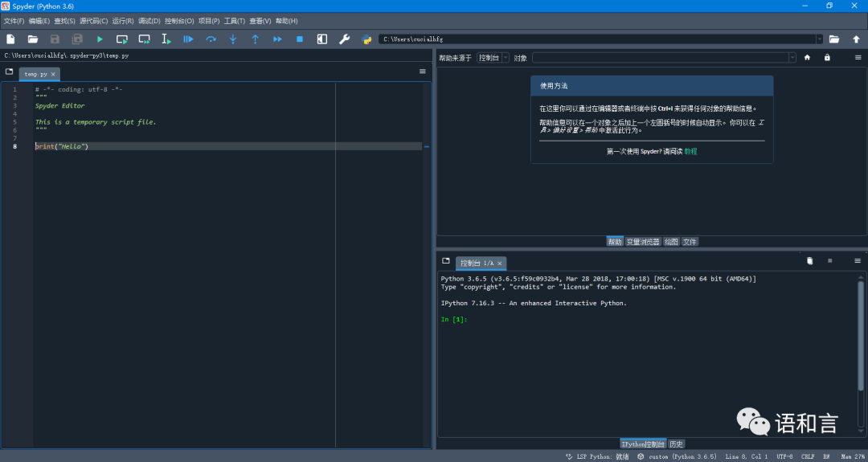Viewport: 868px width, 462px height.
Task: Open the console pane options menu
Action: click(x=858, y=260)
